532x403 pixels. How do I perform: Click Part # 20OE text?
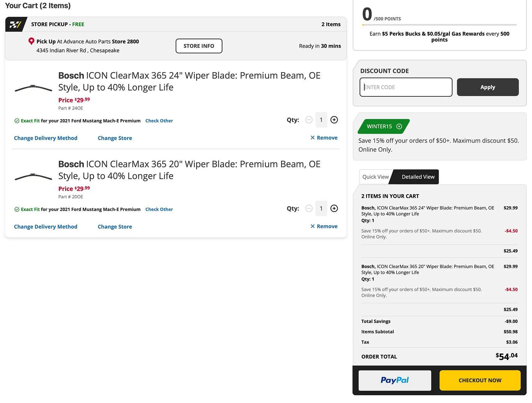71,197
